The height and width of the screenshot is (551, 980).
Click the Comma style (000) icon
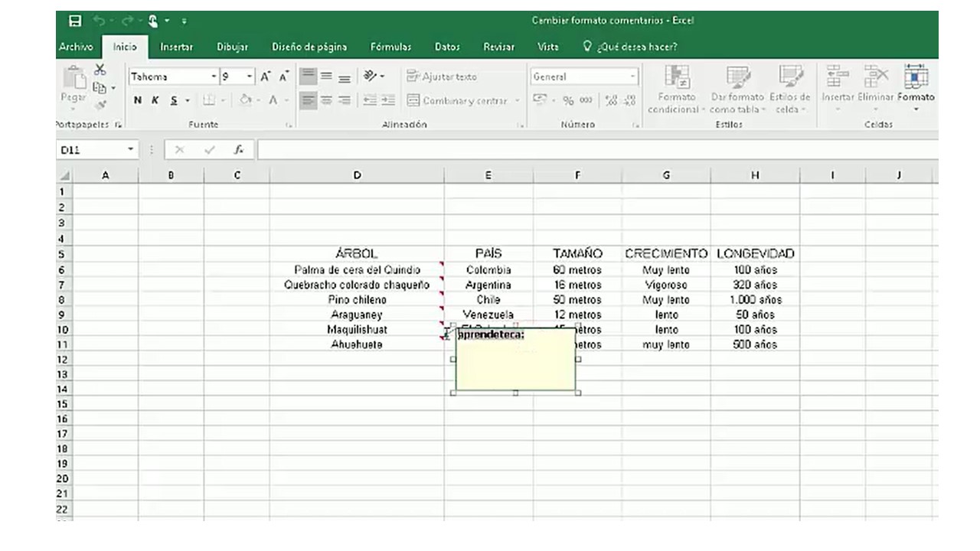point(586,100)
